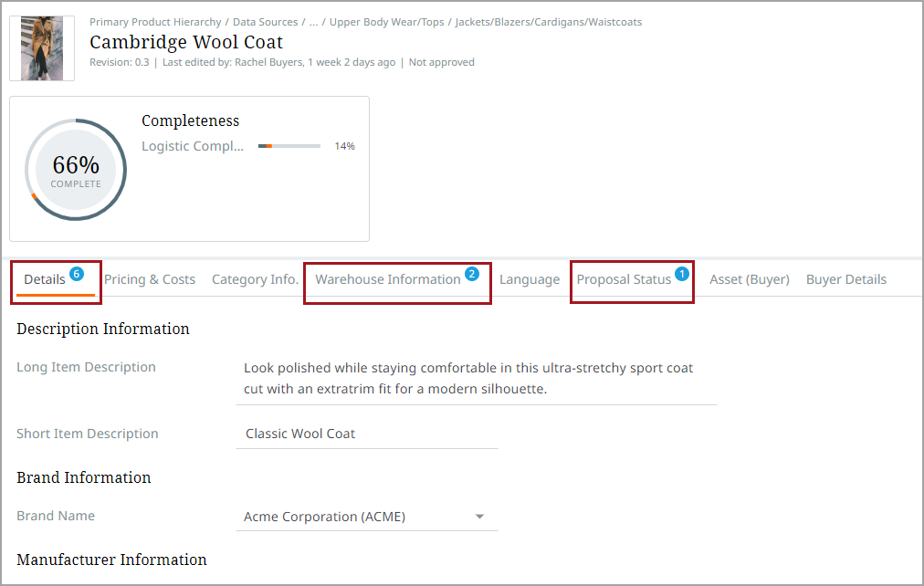Expand the collapsed breadcrumb ellipsis
This screenshot has height=586, width=924.
point(313,22)
